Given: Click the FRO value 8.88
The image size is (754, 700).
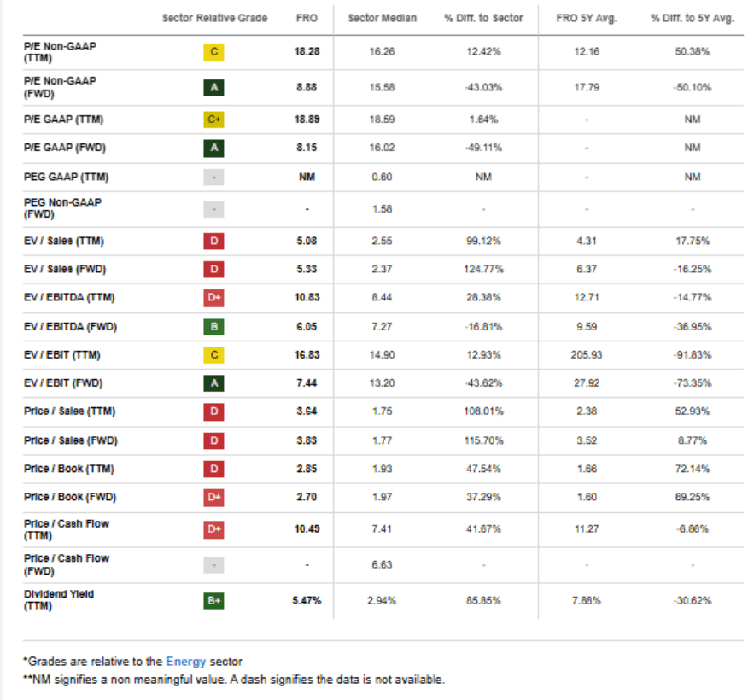Looking at the screenshot, I should (x=307, y=87).
